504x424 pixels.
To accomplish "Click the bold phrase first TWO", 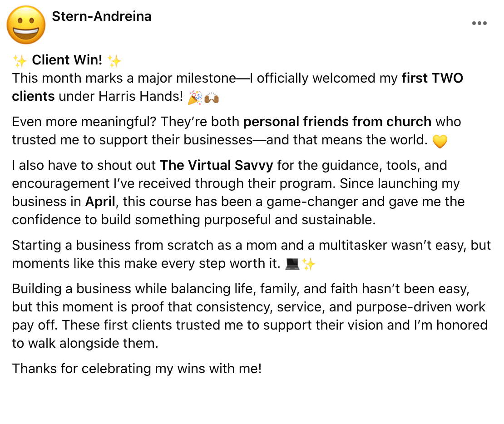I will [x=432, y=78].
